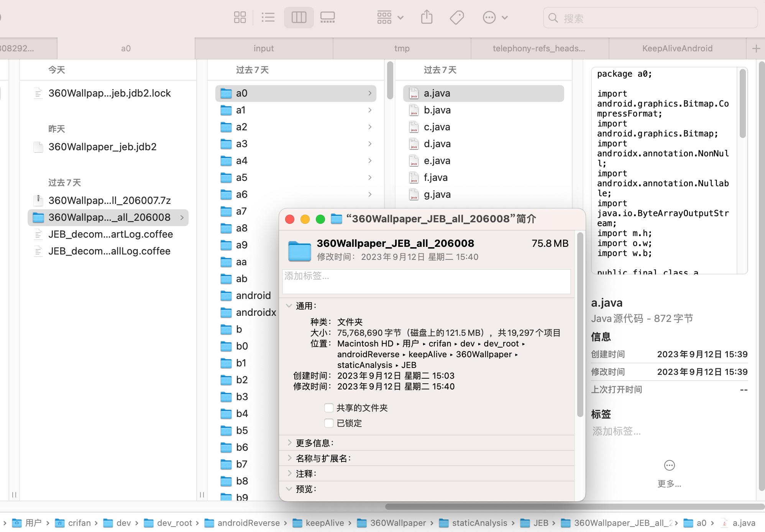Screen dimensions: 765x532
Task: Expand the 名称与扩展名 disclosure section
Action: click(x=289, y=458)
